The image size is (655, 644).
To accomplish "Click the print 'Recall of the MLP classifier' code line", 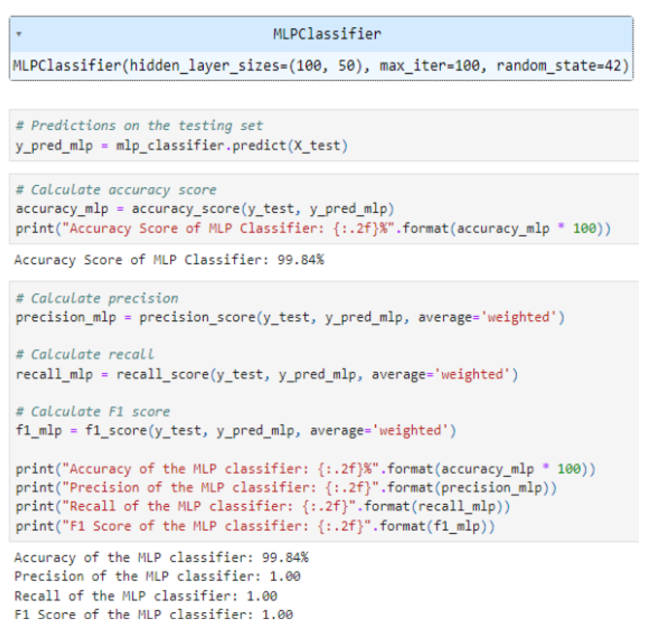I will (263, 507).
